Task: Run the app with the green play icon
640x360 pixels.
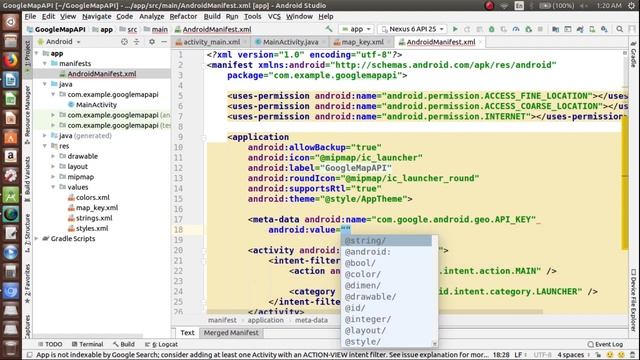Action: pyautogui.click(x=455, y=29)
